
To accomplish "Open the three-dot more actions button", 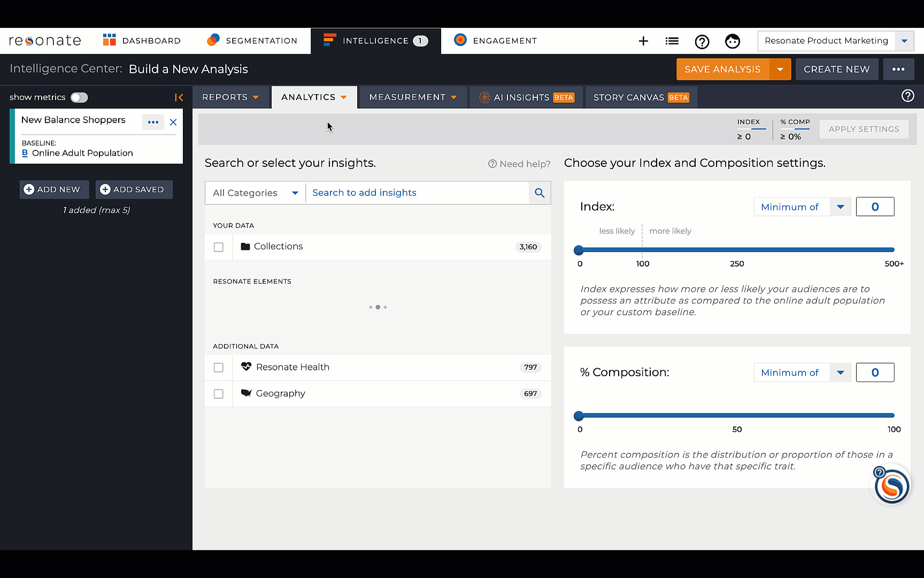I will pyautogui.click(x=898, y=69).
